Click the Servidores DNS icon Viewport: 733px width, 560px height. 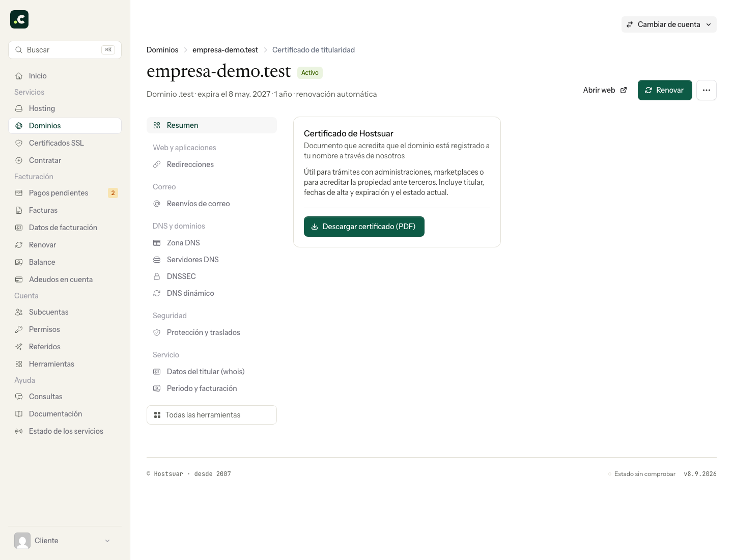point(157,260)
